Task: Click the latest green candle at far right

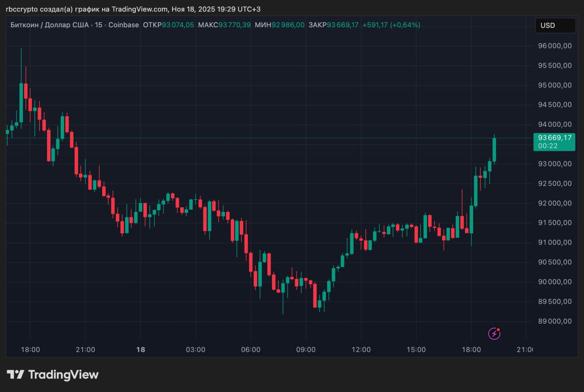Action: point(494,150)
